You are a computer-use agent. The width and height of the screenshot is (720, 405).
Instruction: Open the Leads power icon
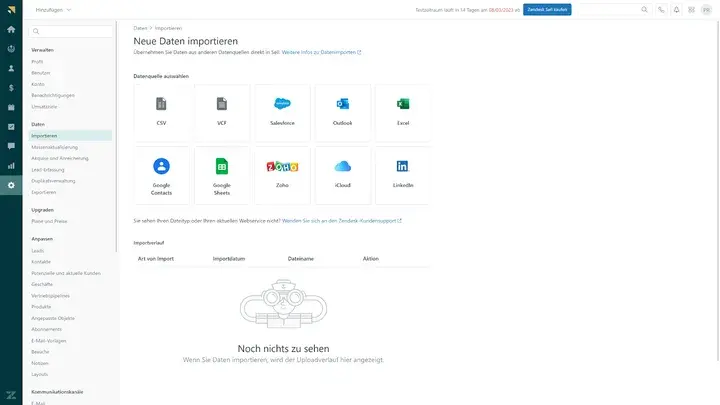click(11, 49)
